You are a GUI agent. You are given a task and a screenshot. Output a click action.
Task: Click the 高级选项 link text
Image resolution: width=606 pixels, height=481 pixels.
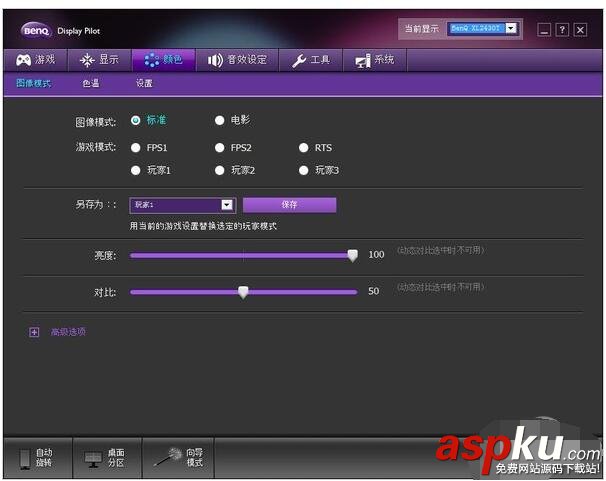point(68,332)
